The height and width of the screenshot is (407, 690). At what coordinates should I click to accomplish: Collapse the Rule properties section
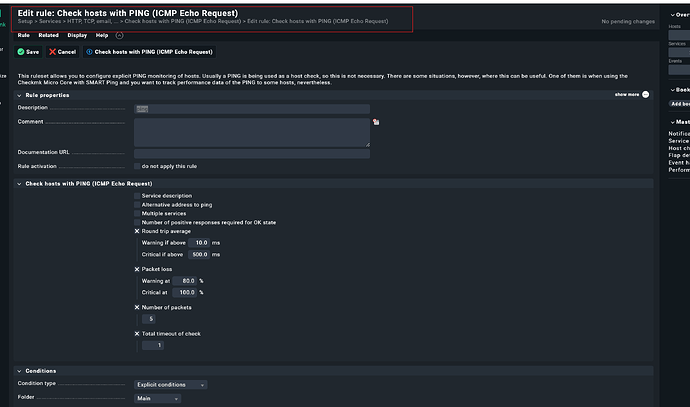(x=19, y=95)
